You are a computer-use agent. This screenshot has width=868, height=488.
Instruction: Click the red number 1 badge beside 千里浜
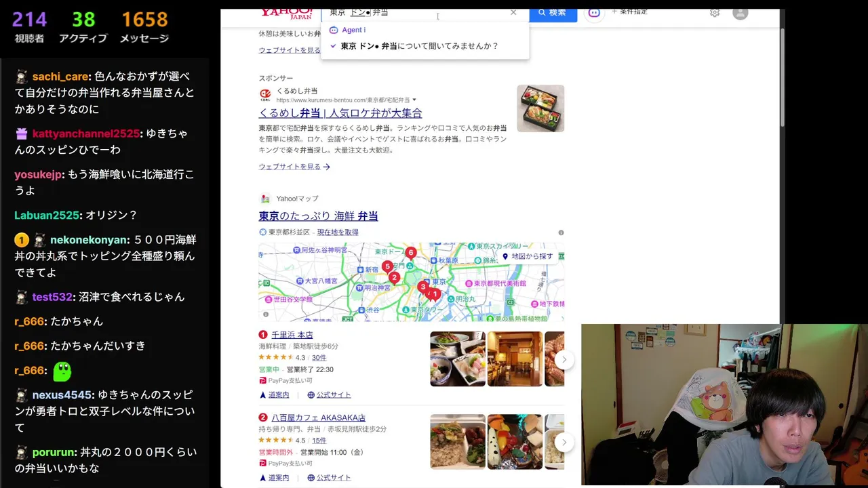pos(263,335)
